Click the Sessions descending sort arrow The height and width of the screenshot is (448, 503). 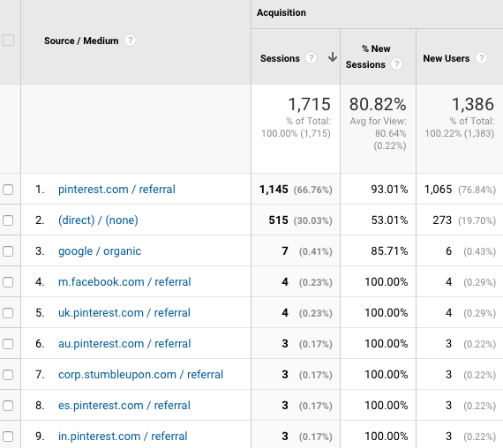click(x=333, y=57)
